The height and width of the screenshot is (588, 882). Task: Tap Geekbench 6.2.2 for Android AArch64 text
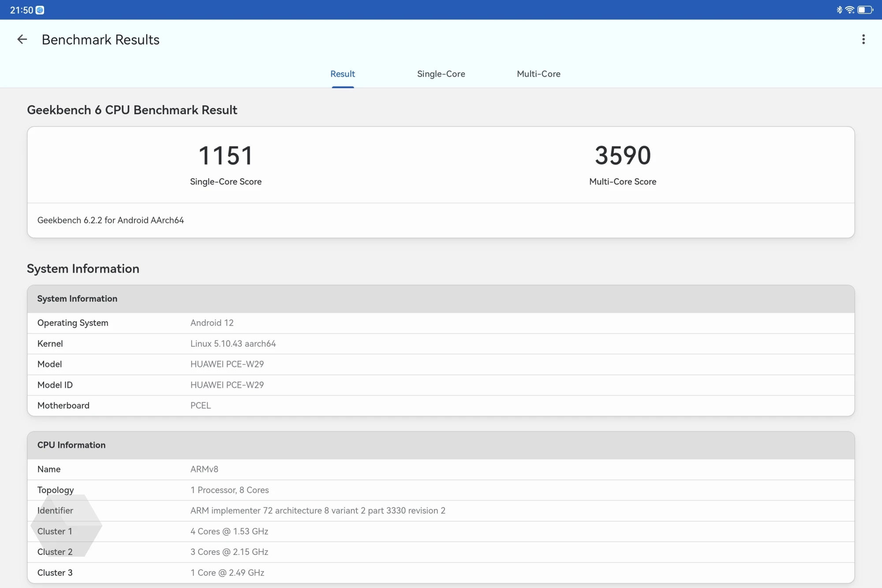tap(111, 220)
